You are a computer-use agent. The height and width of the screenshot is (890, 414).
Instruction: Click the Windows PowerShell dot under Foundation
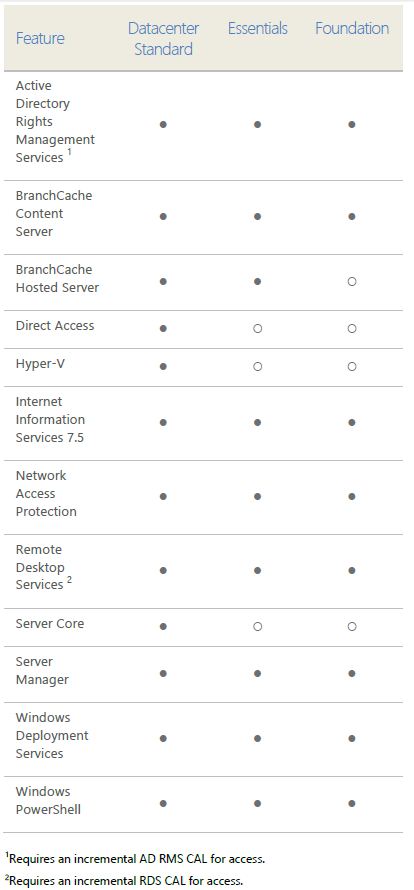pyautogui.click(x=352, y=803)
